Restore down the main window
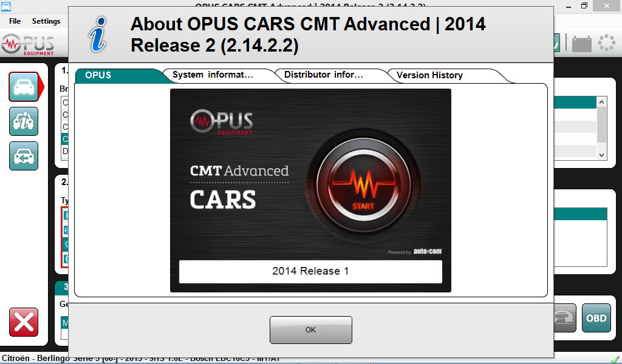The height and width of the screenshot is (364, 622). (584, 6)
